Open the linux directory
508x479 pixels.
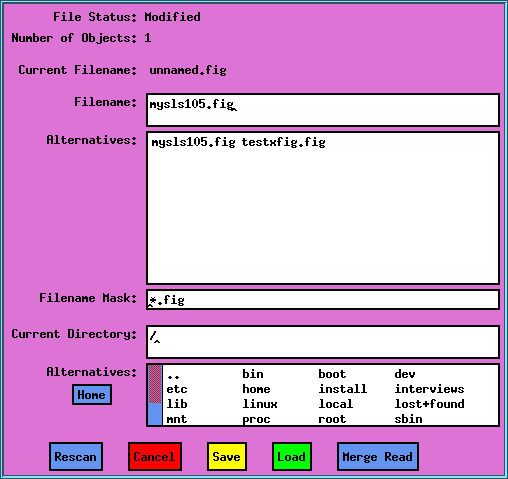click(x=260, y=404)
